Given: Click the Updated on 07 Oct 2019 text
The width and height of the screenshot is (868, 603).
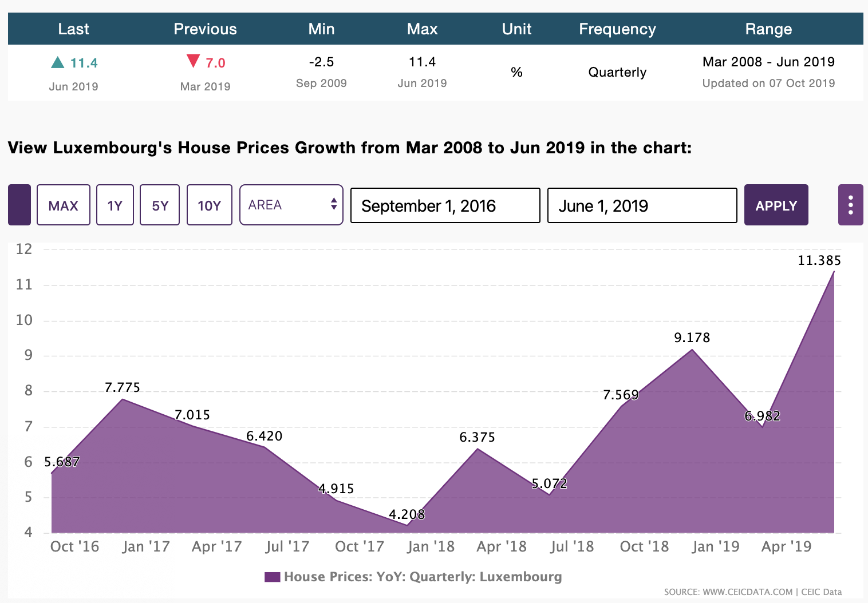Looking at the screenshot, I should pyautogui.click(x=768, y=83).
